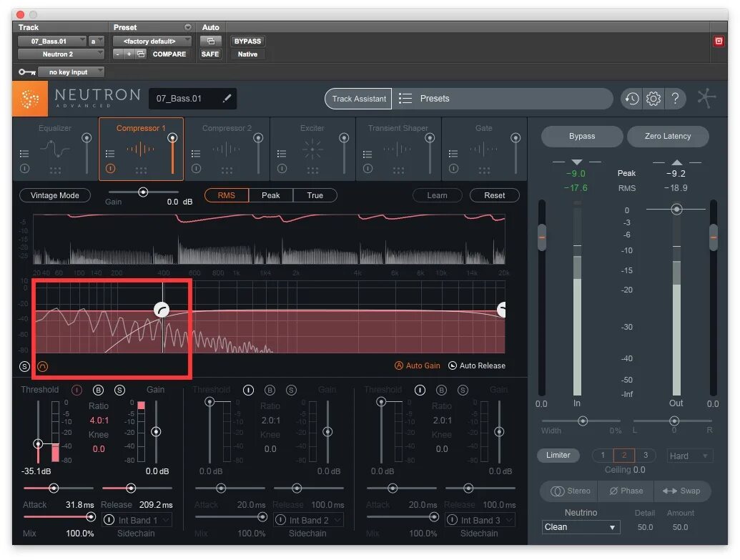Click the Reset button
Screen dimensions: 740x560
pyautogui.click(x=495, y=195)
